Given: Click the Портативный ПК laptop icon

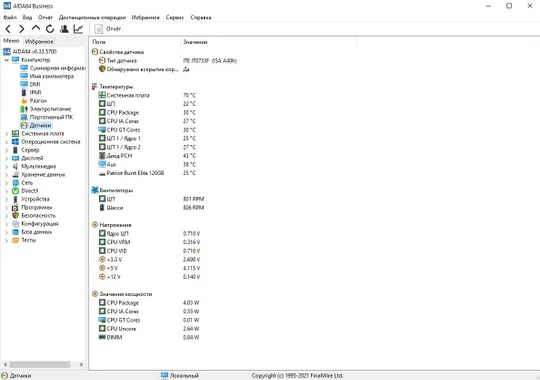Looking at the screenshot, I should tap(24, 117).
